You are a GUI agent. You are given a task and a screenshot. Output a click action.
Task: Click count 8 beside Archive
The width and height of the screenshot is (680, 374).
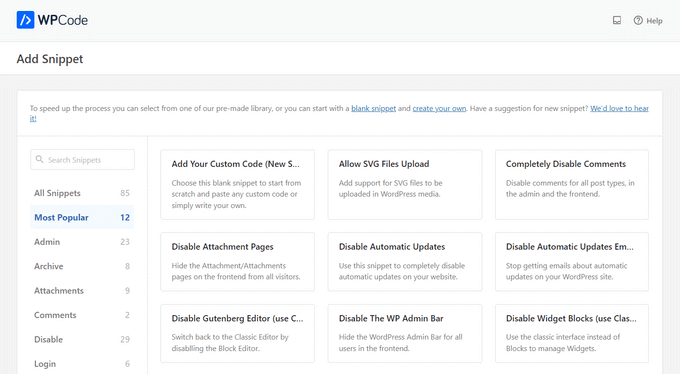pyautogui.click(x=127, y=266)
